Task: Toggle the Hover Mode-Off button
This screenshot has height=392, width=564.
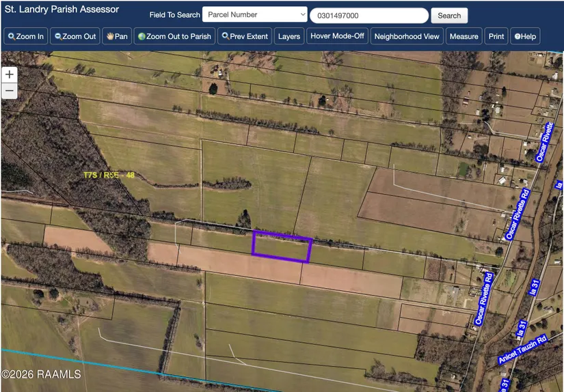Action: 336,36
